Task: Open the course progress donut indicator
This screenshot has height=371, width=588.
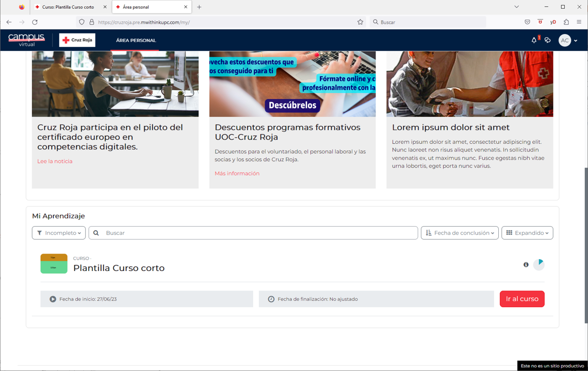Action: 539,264
